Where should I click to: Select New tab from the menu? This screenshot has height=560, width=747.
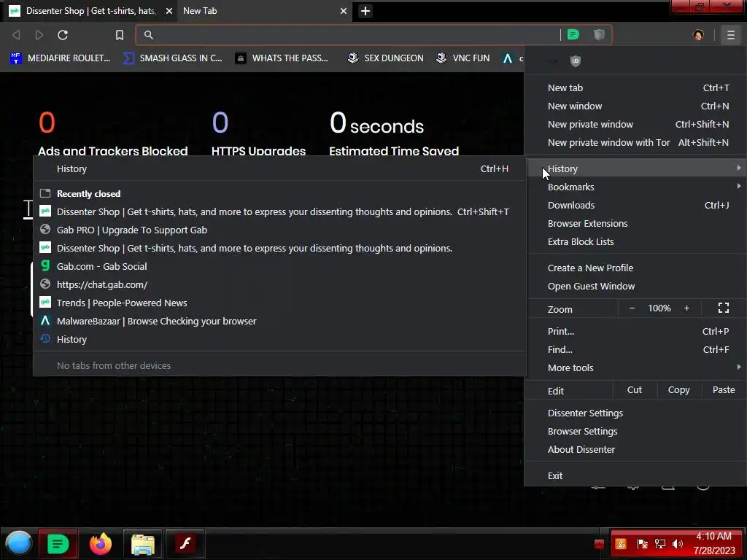(636, 87)
